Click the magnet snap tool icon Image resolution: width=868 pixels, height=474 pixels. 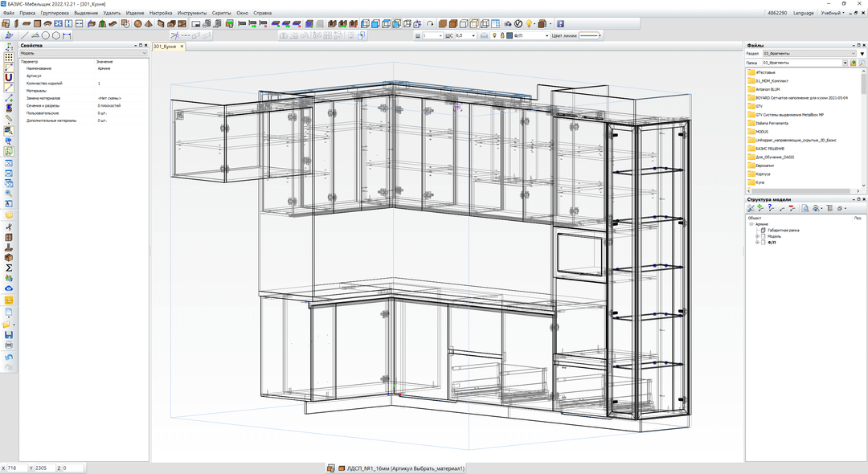click(x=9, y=77)
